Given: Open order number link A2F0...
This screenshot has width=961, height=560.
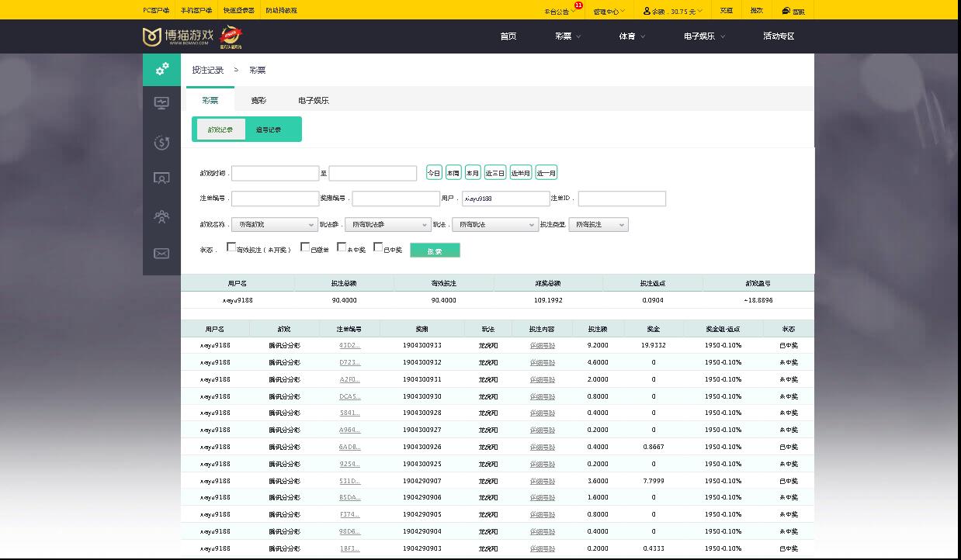Looking at the screenshot, I should [349, 379].
